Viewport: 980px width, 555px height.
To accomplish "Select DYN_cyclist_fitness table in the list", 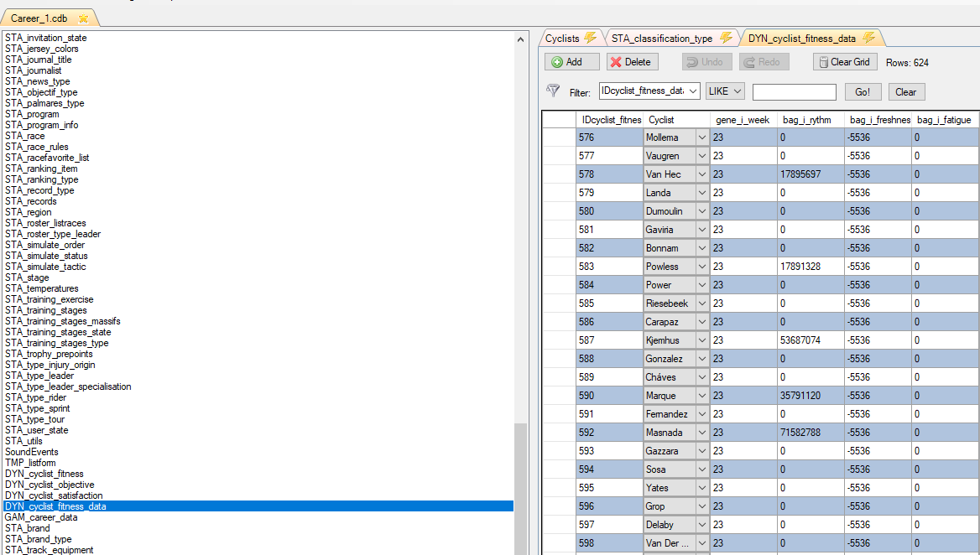I will pos(44,474).
